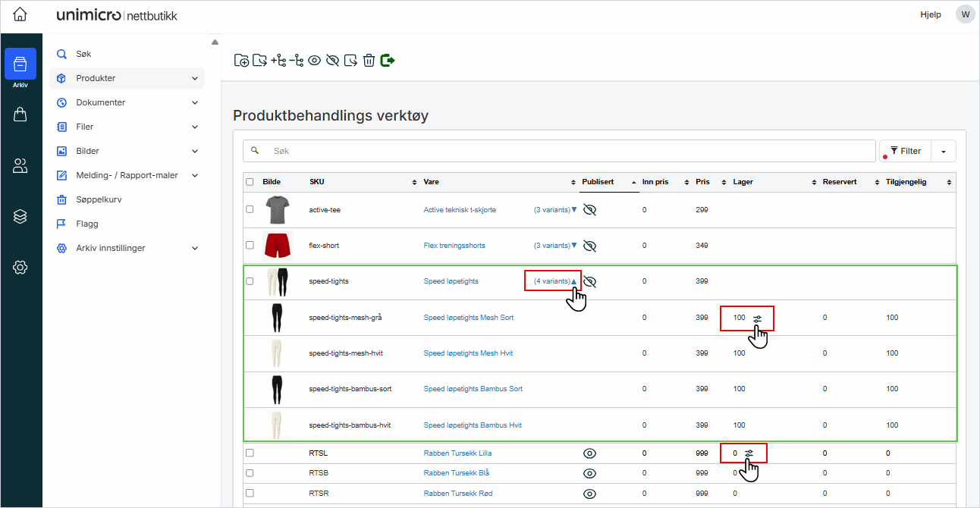980x508 pixels.
Task: Click the Filter button
Action: click(x=905, y=151)
